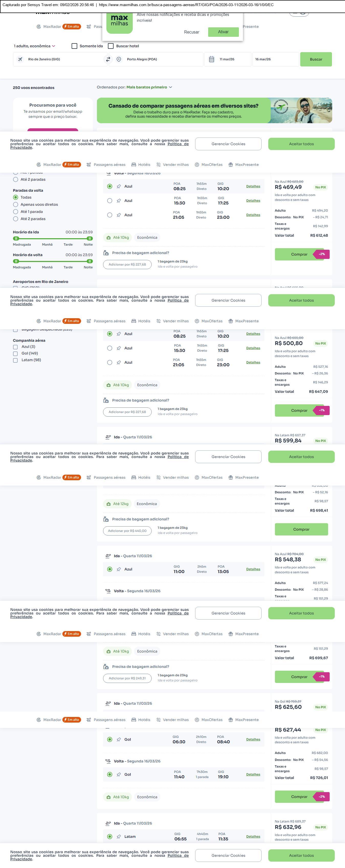Image resolution: width=345 pixels, height=868 pixels.
Task: Select Apenas voos diretos for return stops
Action: (16, 204)
